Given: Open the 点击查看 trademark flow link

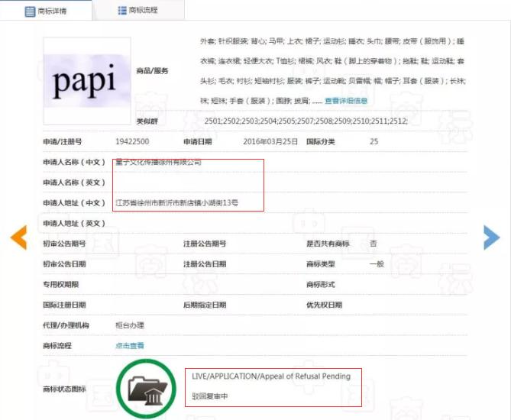Looking at the screenshot, I should pos(129,346).
